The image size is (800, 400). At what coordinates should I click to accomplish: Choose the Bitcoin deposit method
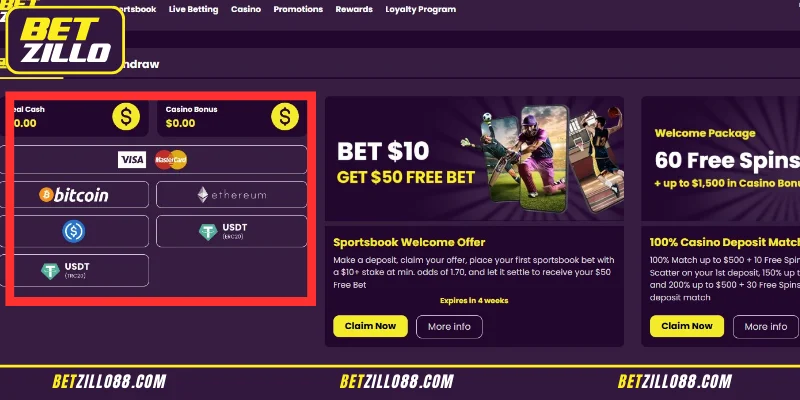74,194
